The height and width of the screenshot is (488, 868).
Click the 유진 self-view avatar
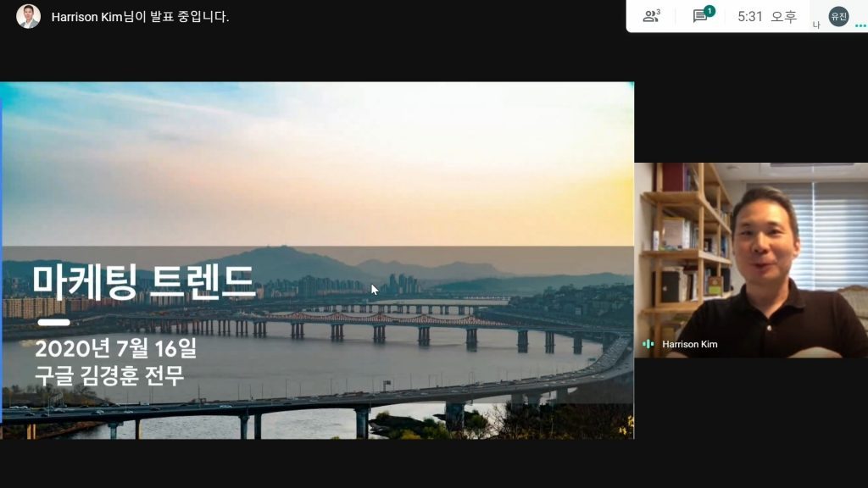point(838,17)
